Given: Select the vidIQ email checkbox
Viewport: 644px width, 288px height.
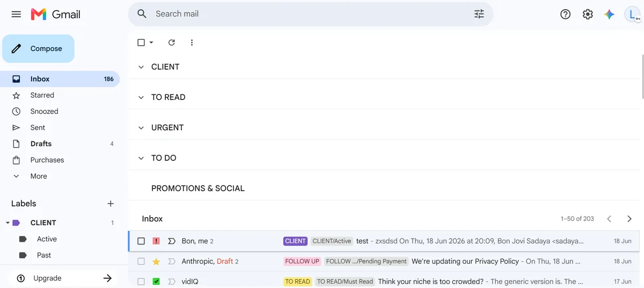Looking at the screenshot, I should click(x=141, y=282).
